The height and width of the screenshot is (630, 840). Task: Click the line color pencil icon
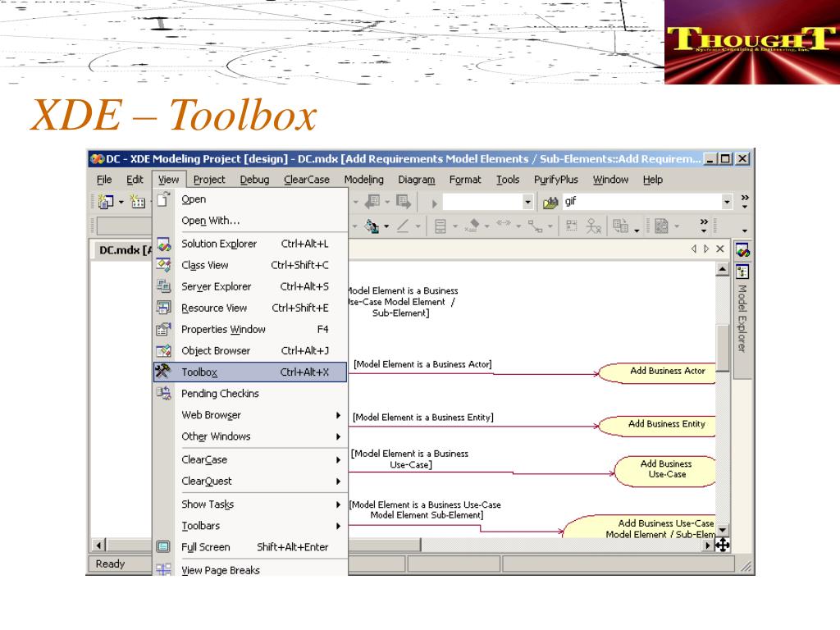tap(403, 226)
